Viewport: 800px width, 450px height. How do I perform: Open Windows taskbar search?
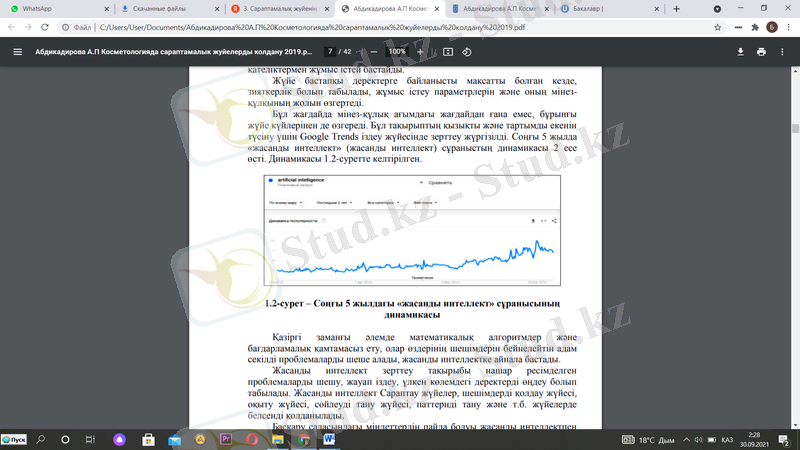[41, 439]
